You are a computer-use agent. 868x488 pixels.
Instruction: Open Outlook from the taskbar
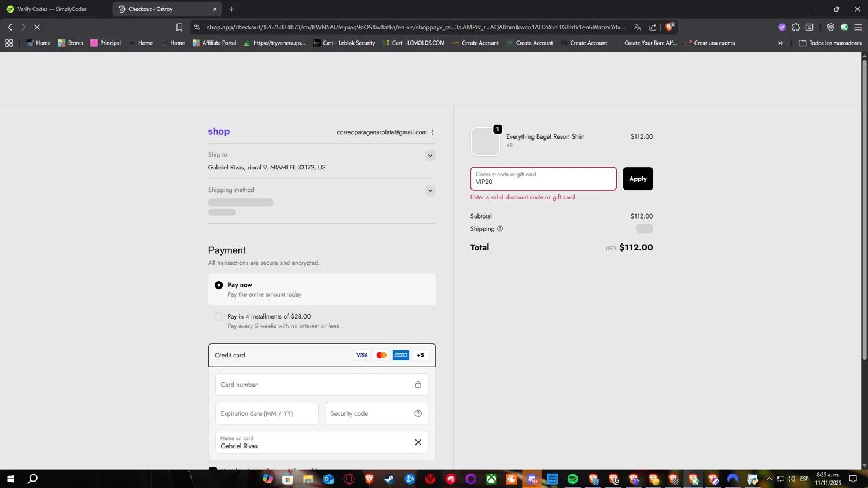(329, 479)
